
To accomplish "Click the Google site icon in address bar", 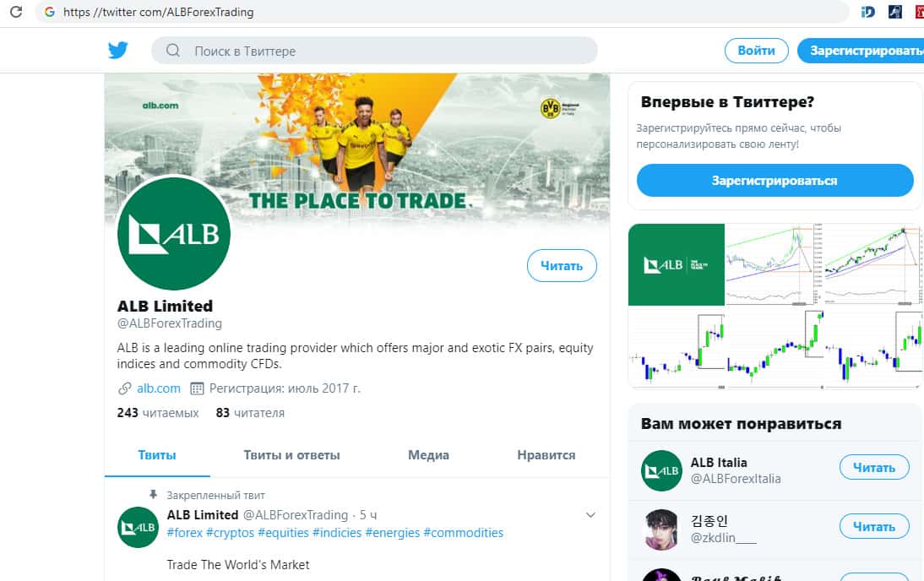I will coord(50,12).
